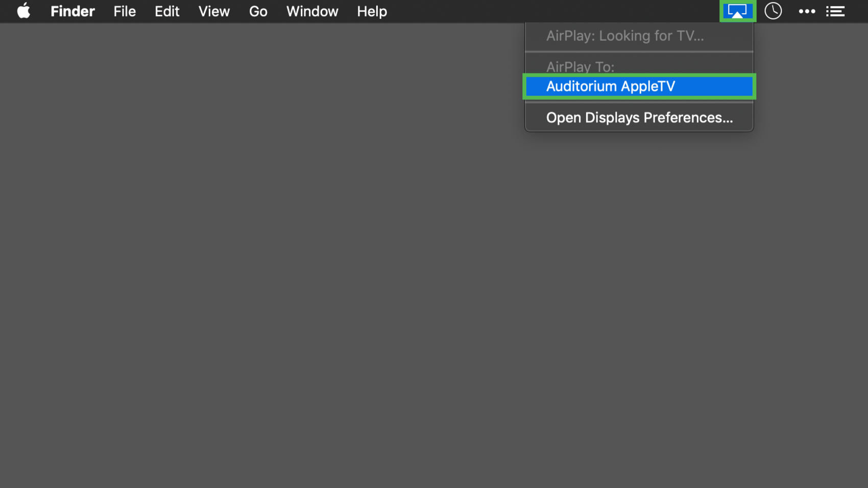Click the separator below the AirPlay status row
Screen dimensions: 868x488
[639, 52]
